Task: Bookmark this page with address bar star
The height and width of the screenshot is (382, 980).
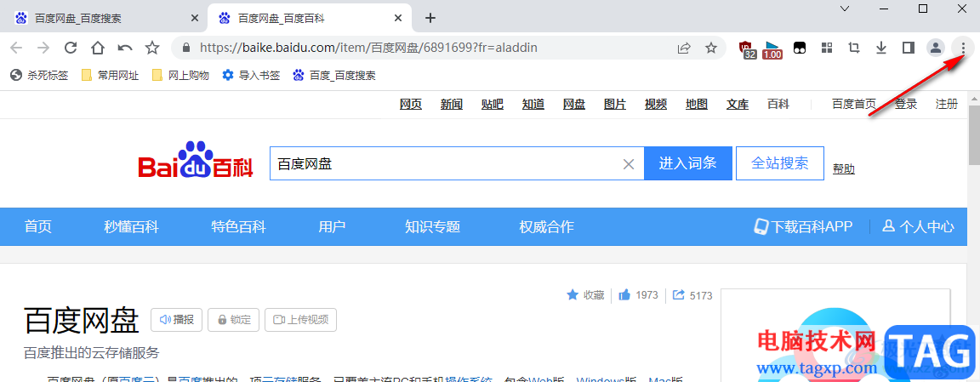Action: pyautogui.click(x=710, y=48)
